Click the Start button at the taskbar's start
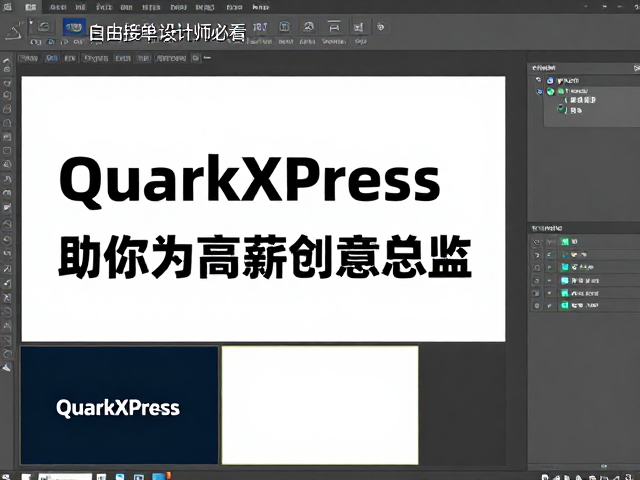 [x=7, y=477]
